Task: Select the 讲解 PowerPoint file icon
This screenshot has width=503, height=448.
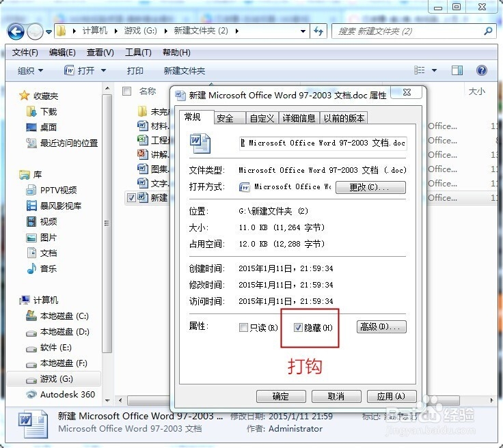Action: [143, 154]
